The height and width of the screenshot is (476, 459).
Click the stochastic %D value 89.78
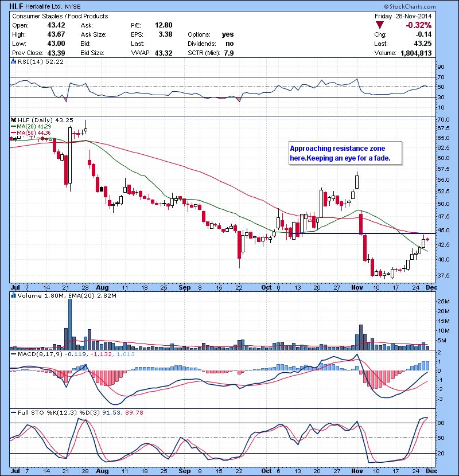pos(134,412)
